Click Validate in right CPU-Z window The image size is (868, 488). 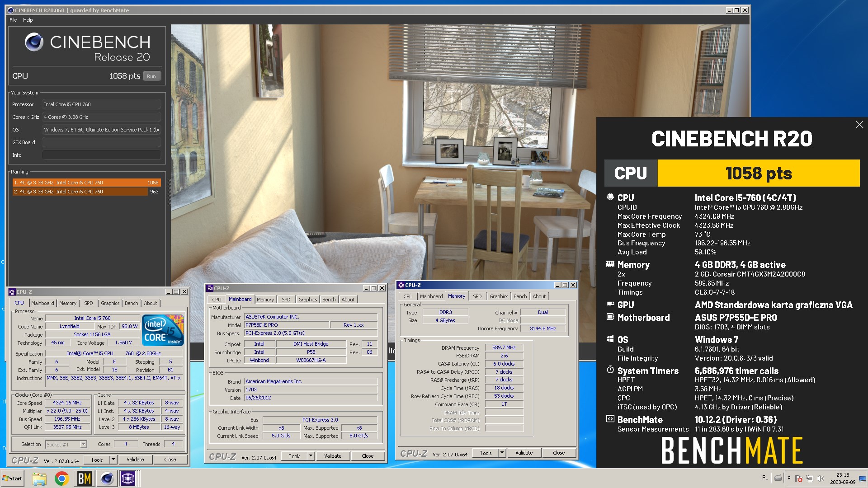(x=524, y=453)
